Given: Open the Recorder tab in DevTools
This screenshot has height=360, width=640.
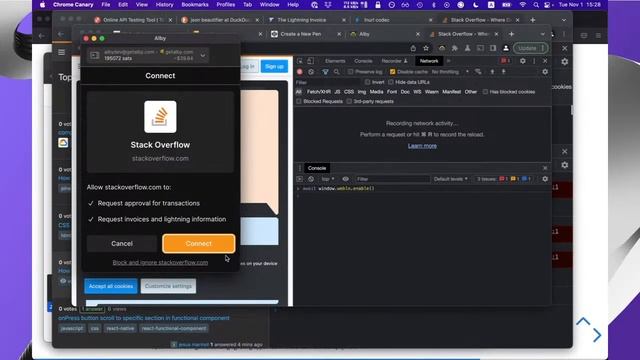Looking at the screenshot, I should click(394, 61).
